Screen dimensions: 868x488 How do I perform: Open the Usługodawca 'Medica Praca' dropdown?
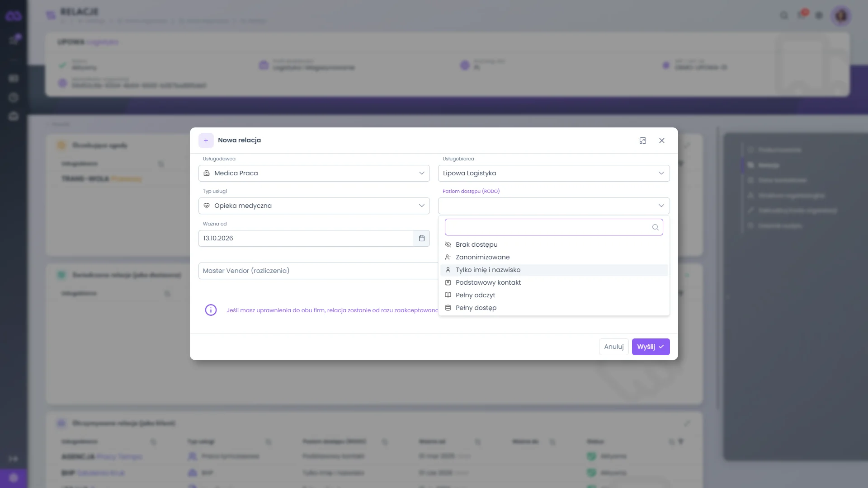click(314, 173)
